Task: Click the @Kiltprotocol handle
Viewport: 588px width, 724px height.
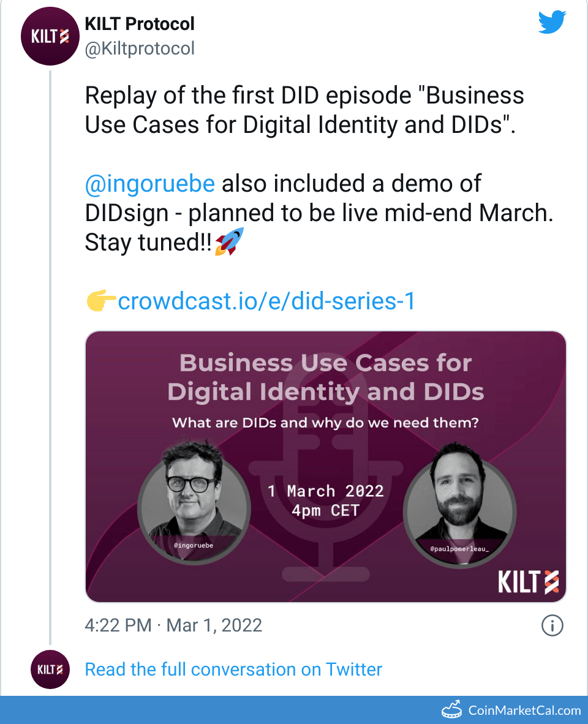Action: click(x=140, y=48)
